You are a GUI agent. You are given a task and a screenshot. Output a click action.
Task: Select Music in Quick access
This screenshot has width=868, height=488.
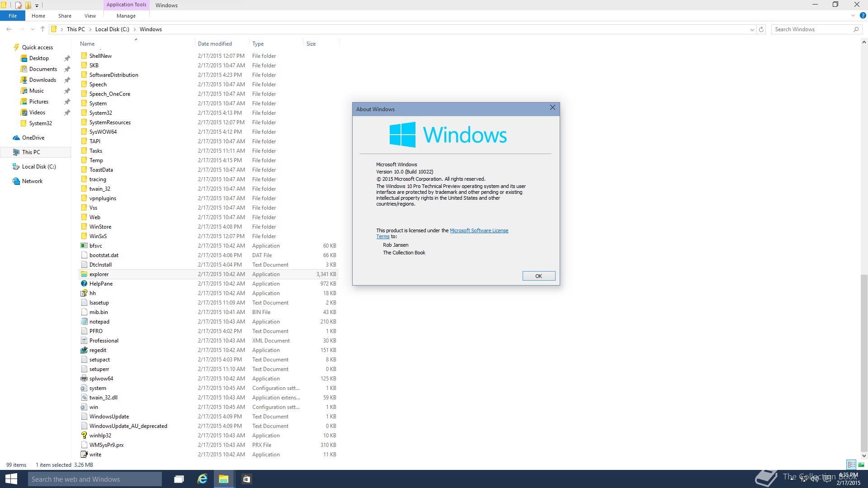[37, 91]
